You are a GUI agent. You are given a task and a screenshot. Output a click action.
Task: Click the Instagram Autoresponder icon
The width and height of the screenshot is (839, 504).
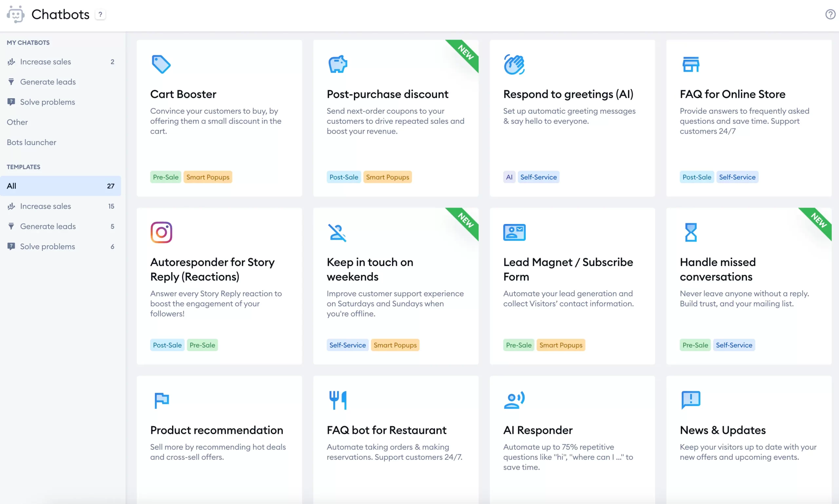point(161,232)
